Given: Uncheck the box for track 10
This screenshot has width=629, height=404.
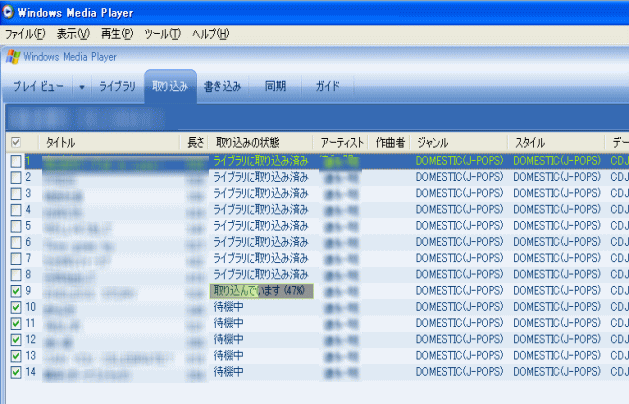Looking at the screenshot, I should [16, 307].
